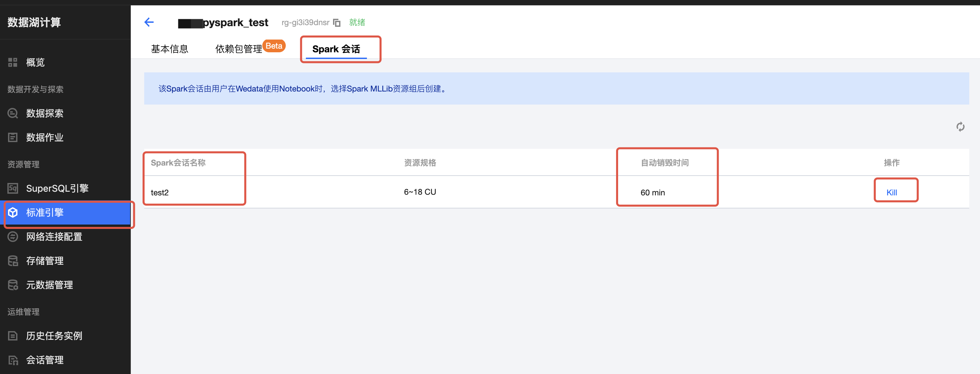
Task: Open 会话管理 in sidebar
Action: pyautogui.click(x=45, y=360)
